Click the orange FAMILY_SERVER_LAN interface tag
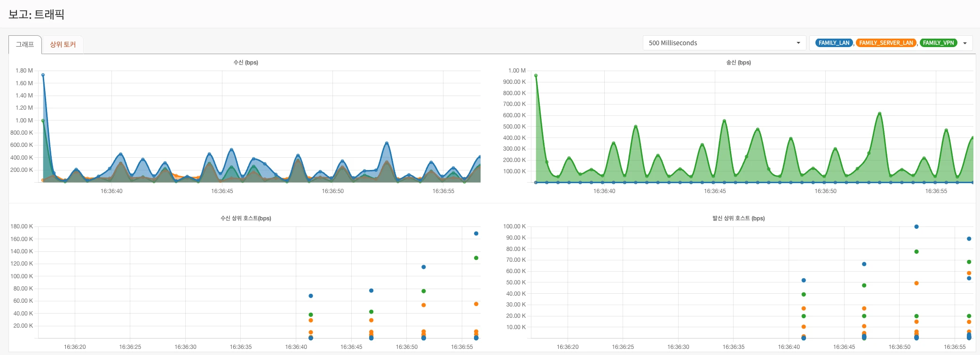Image resolution: width=980 pixels, height=355 pixels. (x=886, y=43)
